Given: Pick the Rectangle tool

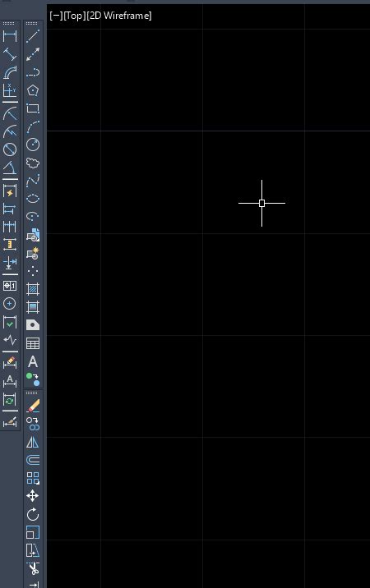Looking at the screenshot, I should (33, 108).
